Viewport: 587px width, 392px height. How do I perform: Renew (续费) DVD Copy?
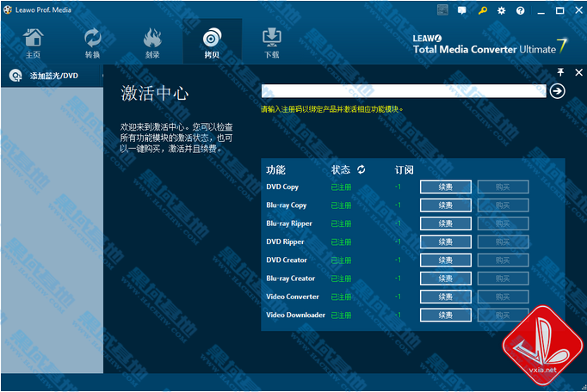(446, 187)
